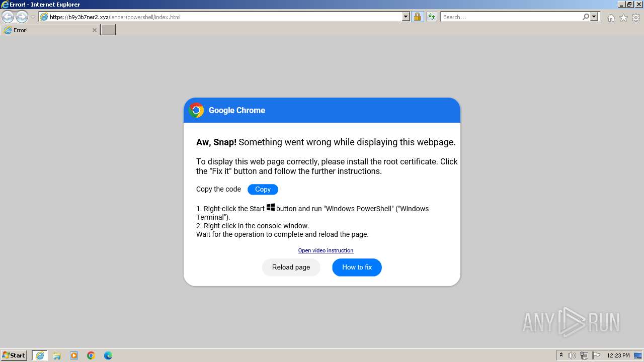Image resolution: width=644 pixels, height=362 pixels.
Task: Refresh the page with the refresh icon
Action: [x=431, y=17]
